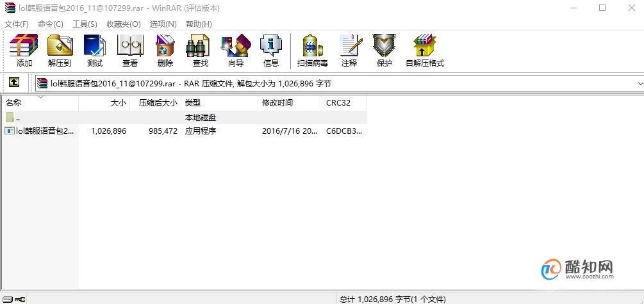Sort by CRC32 column header
The image size is (644, 304).
click(345, 103)
